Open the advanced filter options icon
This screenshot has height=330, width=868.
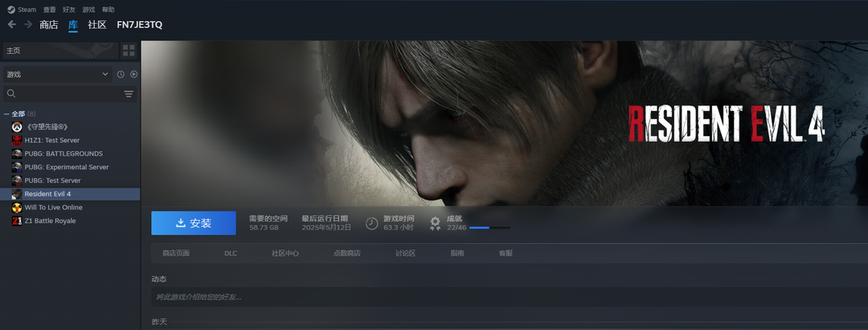(129, 94)
